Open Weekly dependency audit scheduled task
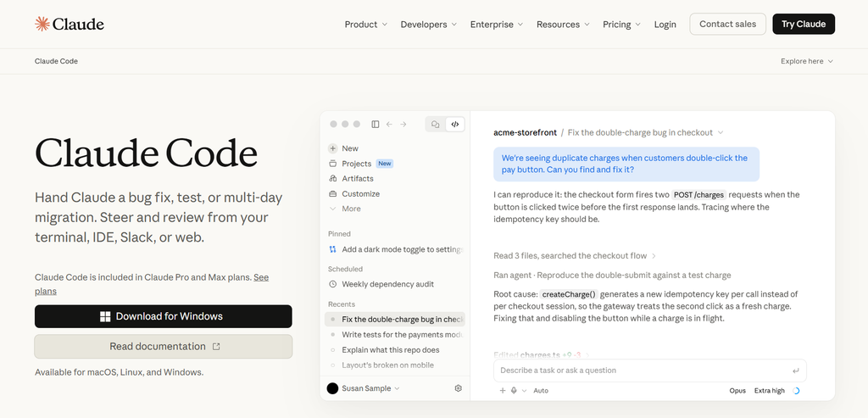Image resolution: width=868 pixels, height=418 pixels. tap(396, 284)
